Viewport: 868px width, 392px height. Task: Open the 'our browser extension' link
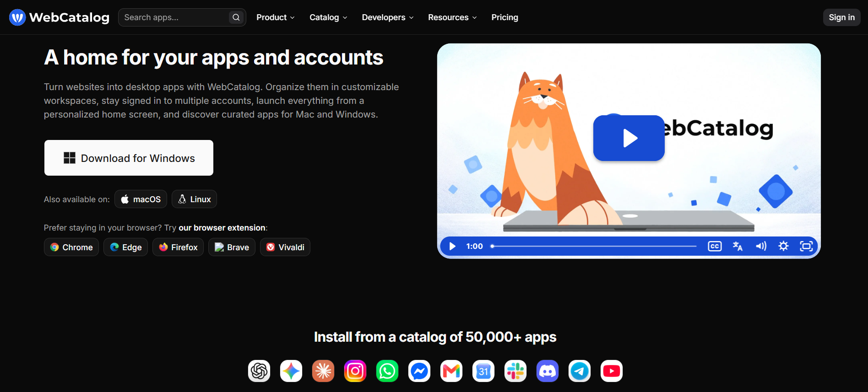[222, 228]
